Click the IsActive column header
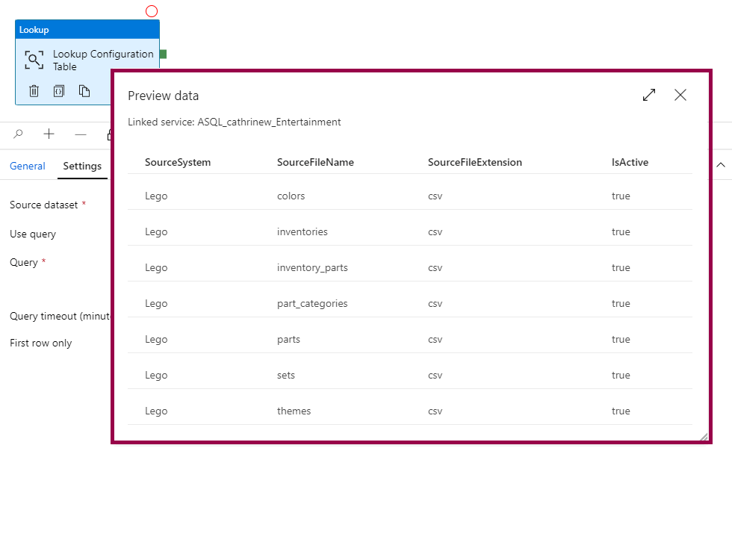 630,162
